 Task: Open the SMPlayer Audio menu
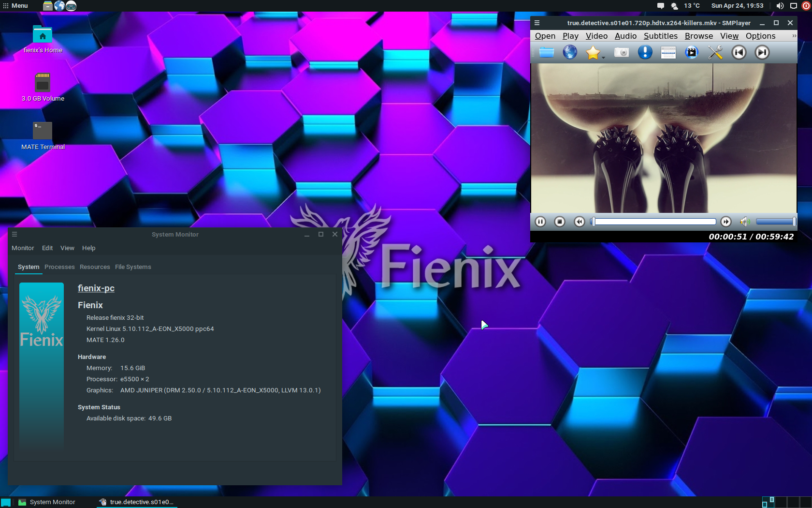pyautogui.click(x=625, y=36)
